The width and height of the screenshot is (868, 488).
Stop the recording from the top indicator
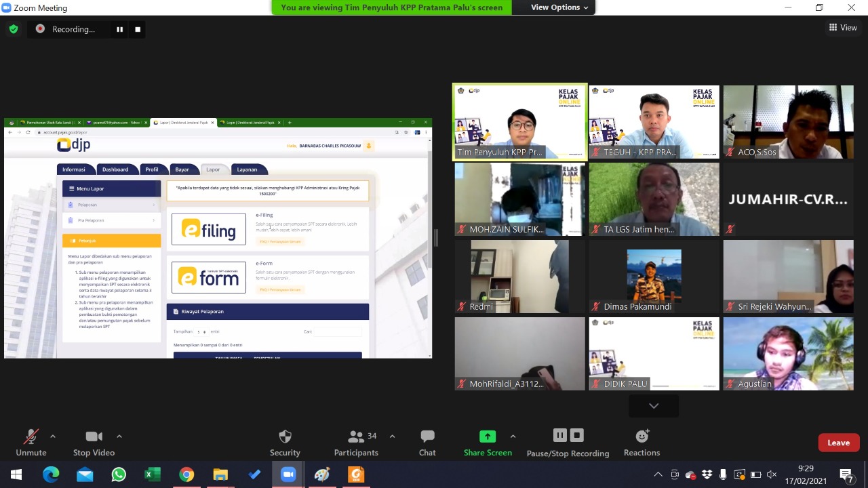point(138,29)
